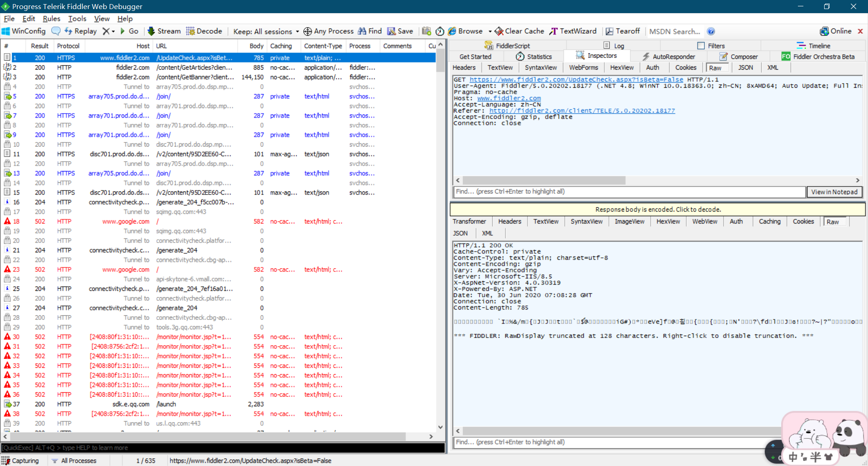Toggle Capturing in the status bar
The height and width of the screenshot is (466, 868).
click(x=20, y=461)
